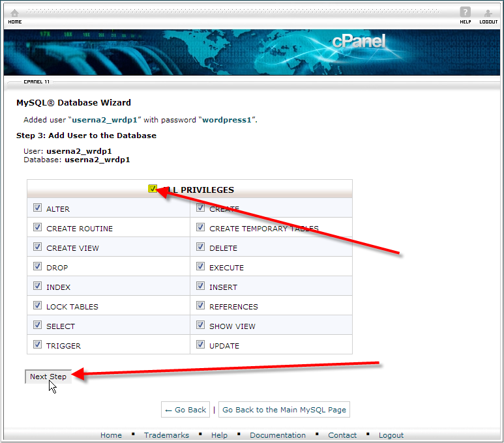Open footer Trademarks link

tap(166, 435)
